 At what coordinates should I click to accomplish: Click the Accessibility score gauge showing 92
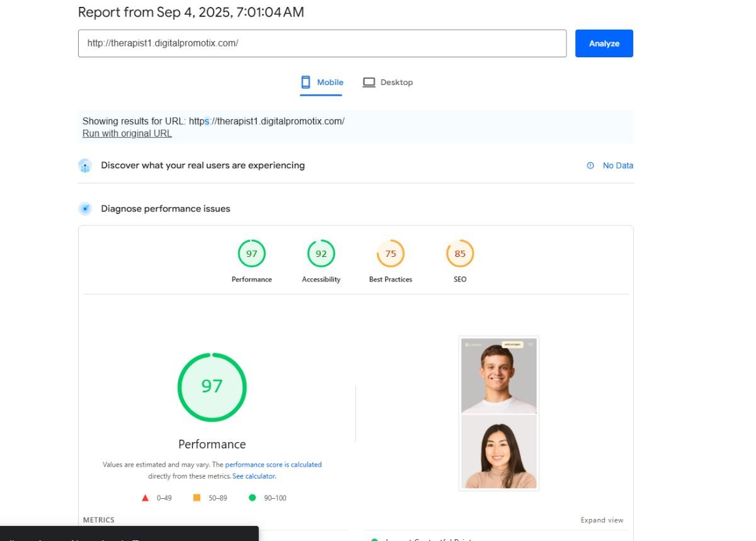[321, 254]
